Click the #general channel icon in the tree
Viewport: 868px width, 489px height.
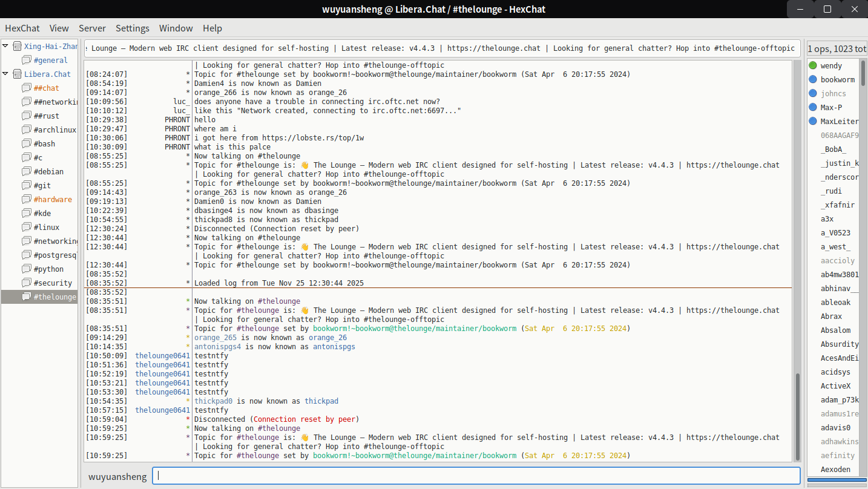(27, 60)
